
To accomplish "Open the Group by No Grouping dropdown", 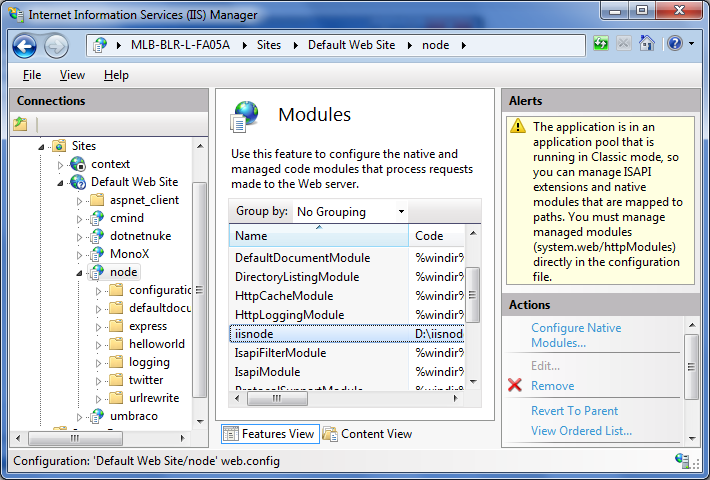I will [350, 211].
